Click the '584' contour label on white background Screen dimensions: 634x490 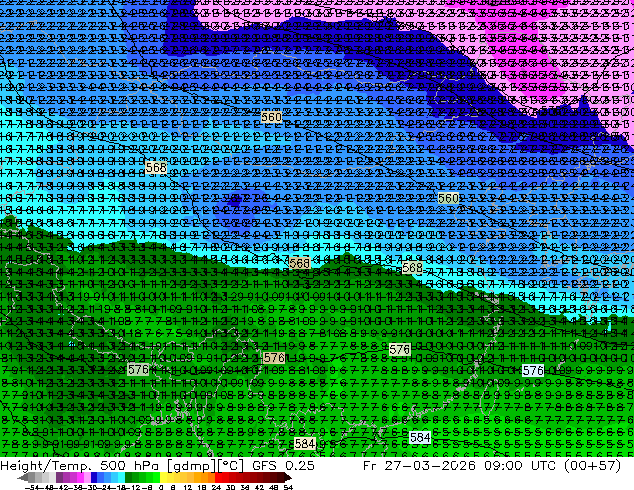click(x=420, y=437)
